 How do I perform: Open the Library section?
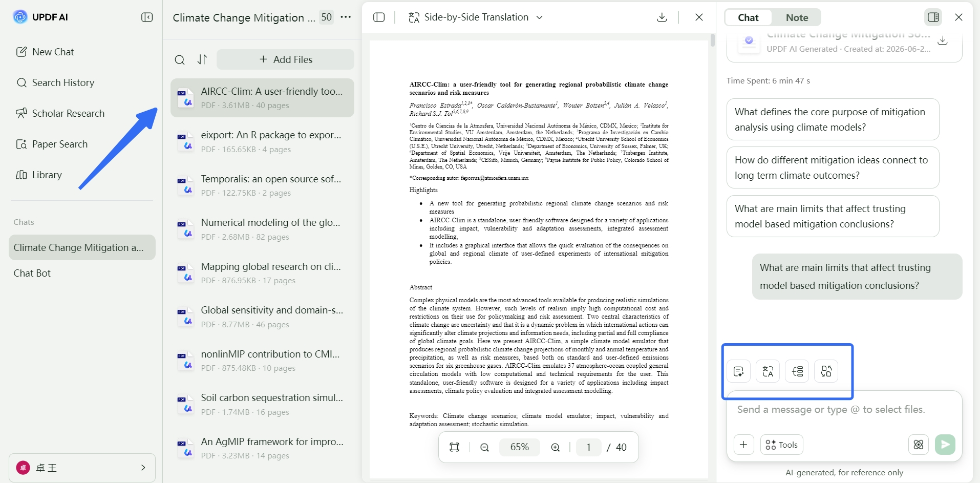point(39,175)
